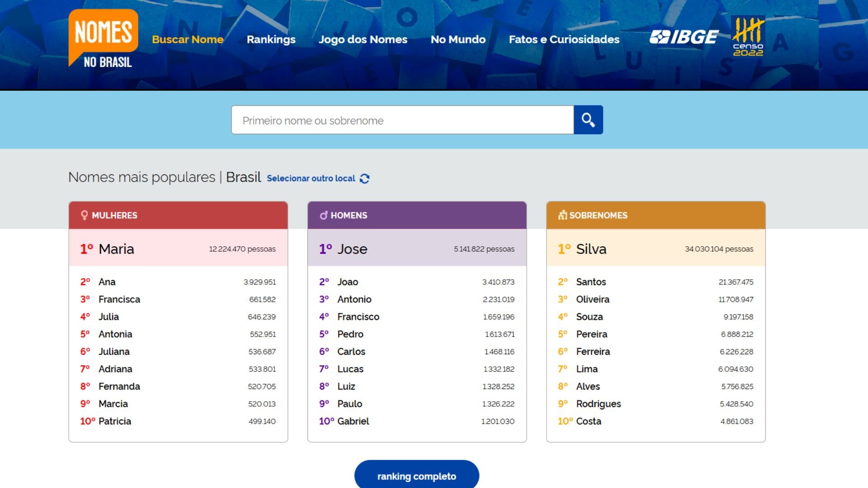Open Jogo dos Nomes
Image resolution: width=868 pixels, height=488 pixels.
click(x=363, y=40)
